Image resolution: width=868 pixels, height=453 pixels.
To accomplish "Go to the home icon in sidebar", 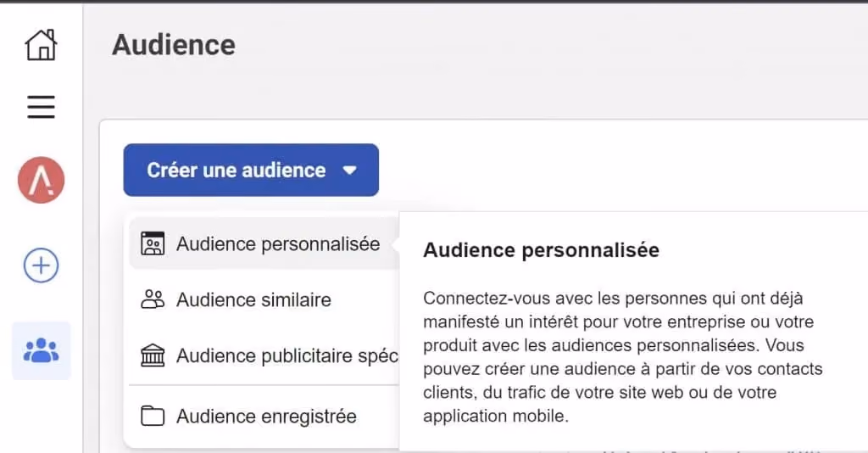I will (41, 44).
